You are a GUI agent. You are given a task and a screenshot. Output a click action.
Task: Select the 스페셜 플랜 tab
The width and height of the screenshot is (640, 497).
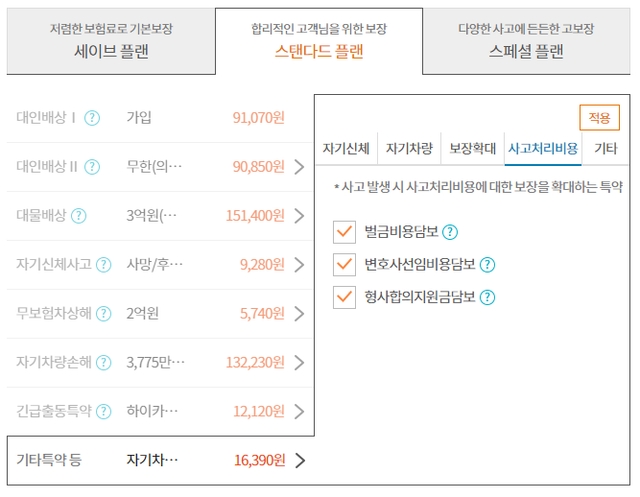coord(524,41)
